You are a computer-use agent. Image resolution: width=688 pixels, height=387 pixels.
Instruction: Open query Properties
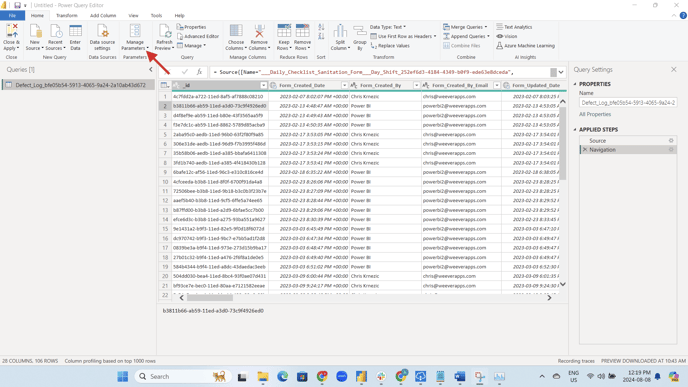(x=191, y=27)
